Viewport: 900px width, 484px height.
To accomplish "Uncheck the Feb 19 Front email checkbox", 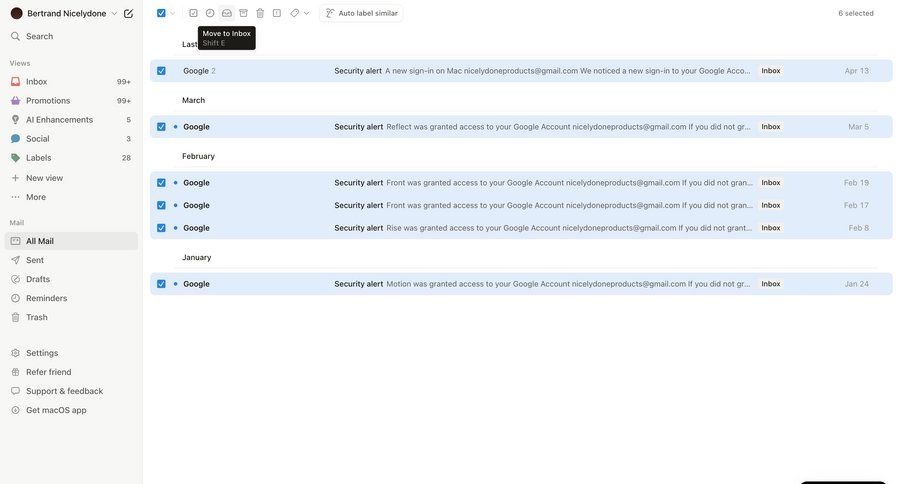I will pos(161,183).
